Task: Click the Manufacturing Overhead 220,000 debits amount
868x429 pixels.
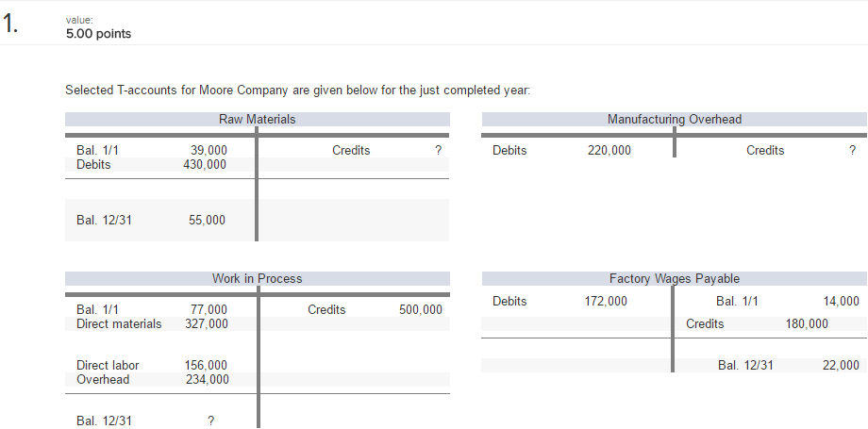Action: click(x=609, y=151)
